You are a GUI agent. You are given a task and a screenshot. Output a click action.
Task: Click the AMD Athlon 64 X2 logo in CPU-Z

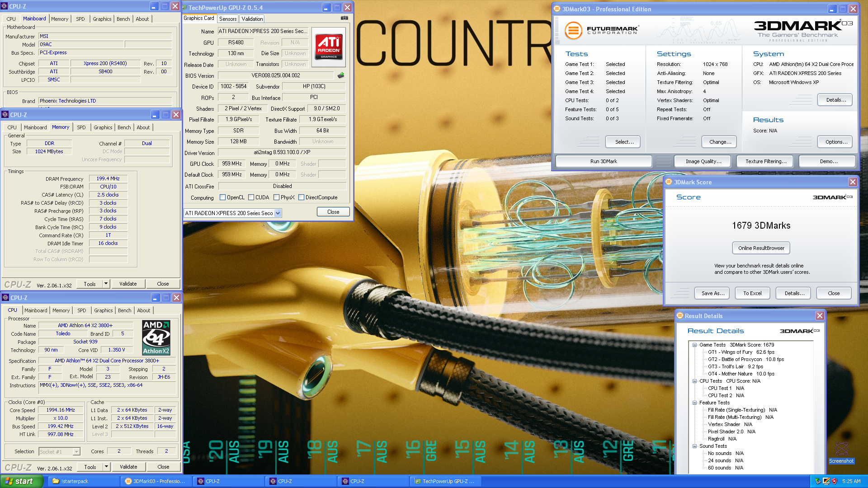[x=156, y=338]
